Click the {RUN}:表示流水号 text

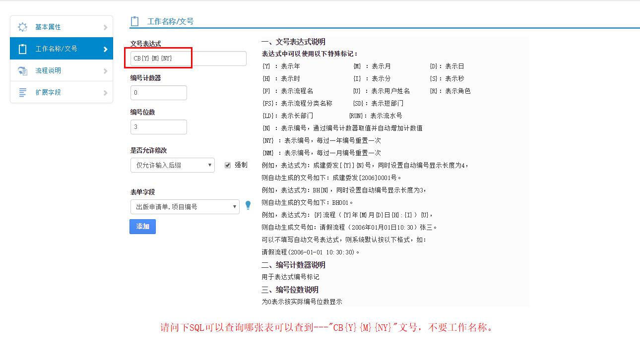[376, 116]
